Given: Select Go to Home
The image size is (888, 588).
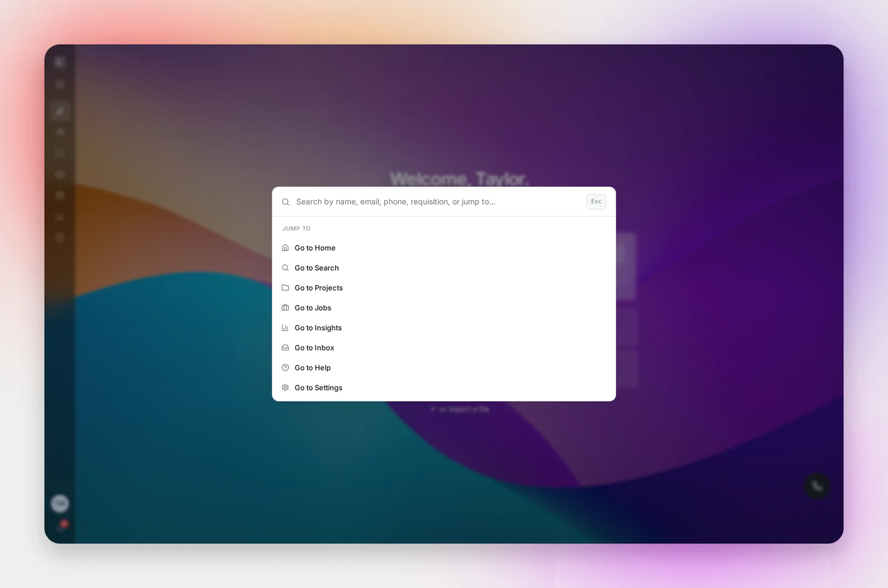Looking at the screenshot, I should (x=444, y=248).
